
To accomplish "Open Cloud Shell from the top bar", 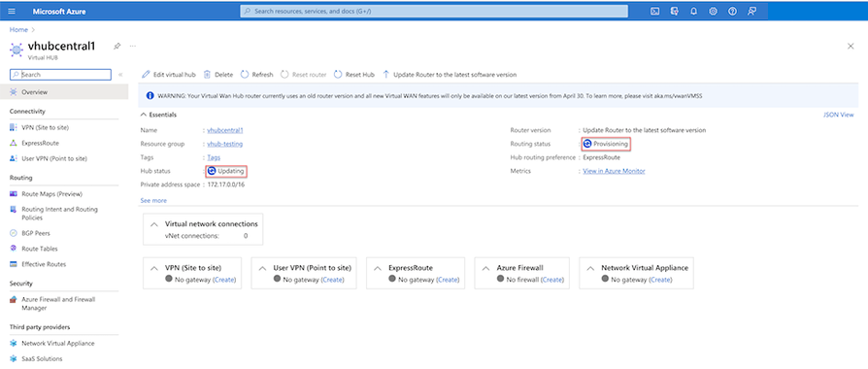I will [x=654, y=11].
